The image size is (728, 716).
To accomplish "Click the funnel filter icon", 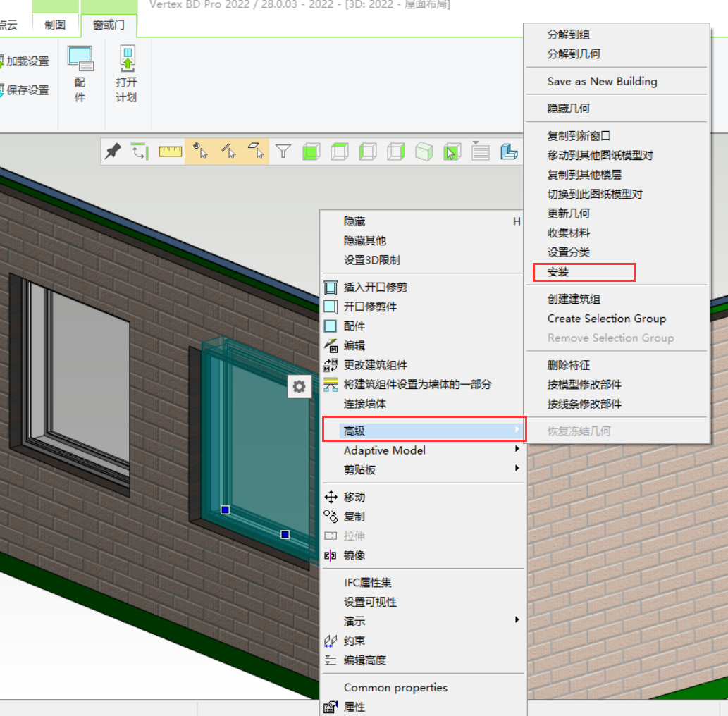I will 283,152.
